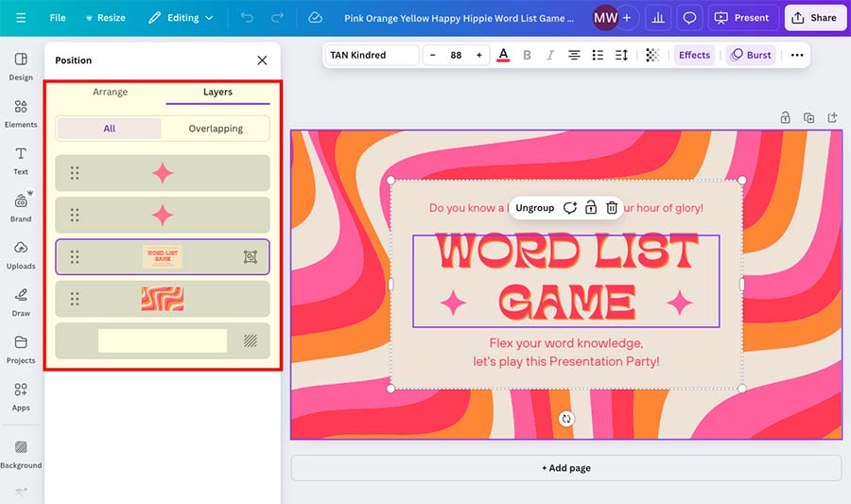
Task: Click the rotate handle below the group
Action: 566,419
